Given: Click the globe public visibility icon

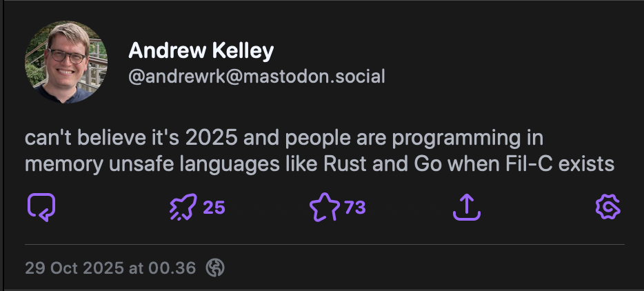Looking at the screenshot, I should [x=215, y=268].
